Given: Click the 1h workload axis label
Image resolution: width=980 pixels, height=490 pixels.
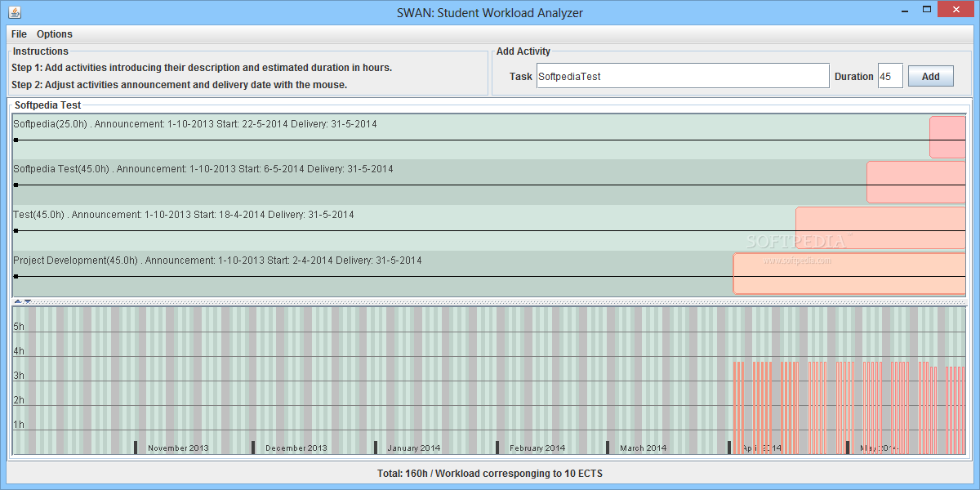Looking at the screenshot, I should (19, 425).
